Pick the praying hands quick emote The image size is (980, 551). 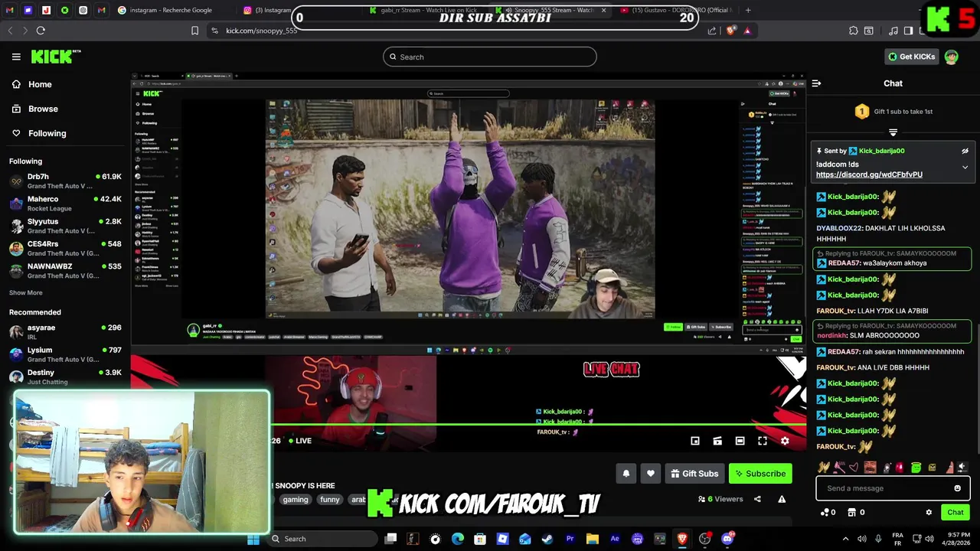click(824, 468)
